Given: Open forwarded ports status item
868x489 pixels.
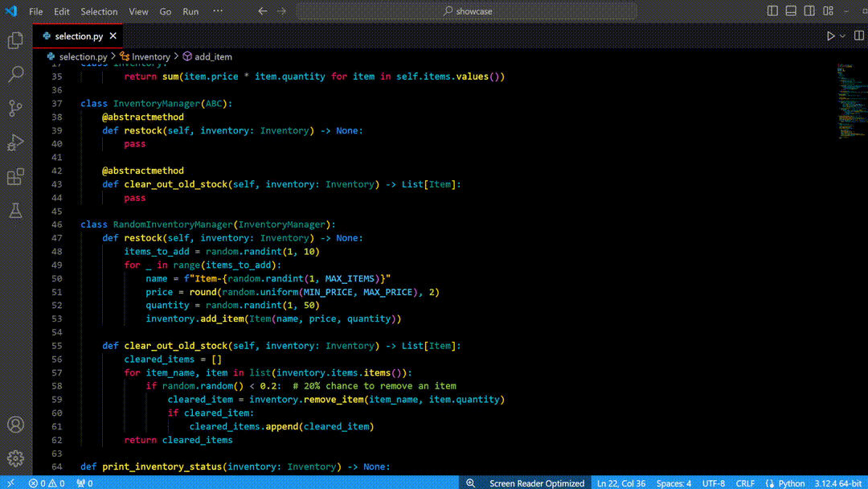Looking at the screenshot, I should [84, 483].
